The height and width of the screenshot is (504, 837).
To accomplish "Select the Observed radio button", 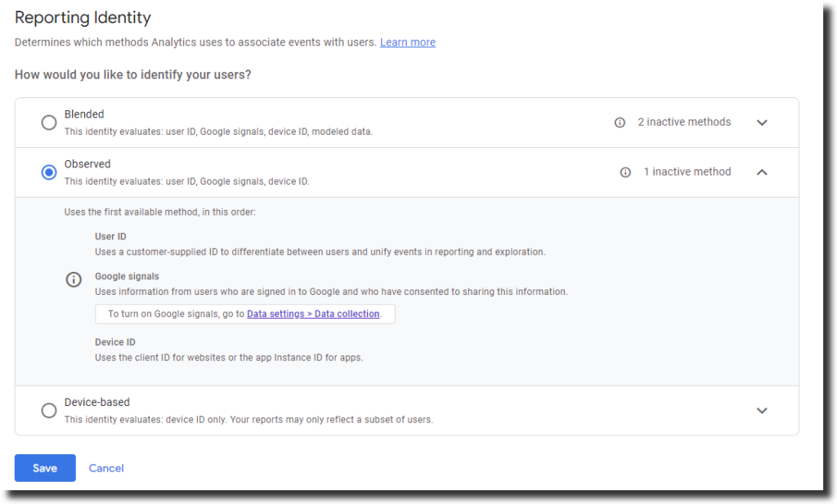I will (x=49, y=172).
